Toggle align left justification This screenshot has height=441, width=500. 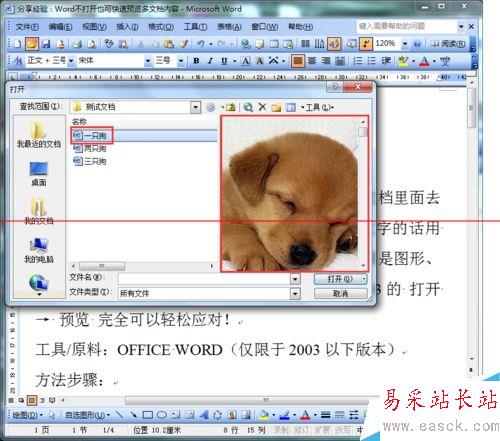298,61
